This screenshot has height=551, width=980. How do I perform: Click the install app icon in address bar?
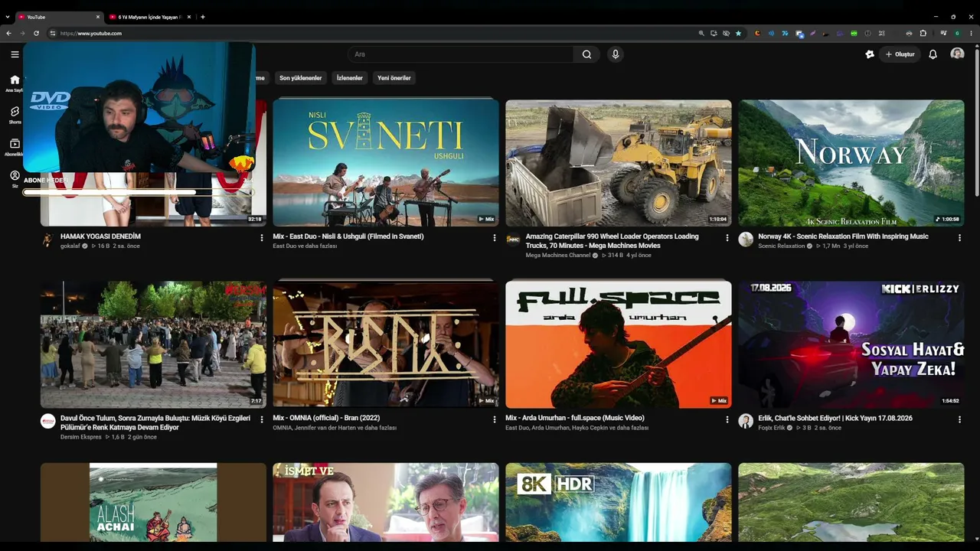(714, 33)
